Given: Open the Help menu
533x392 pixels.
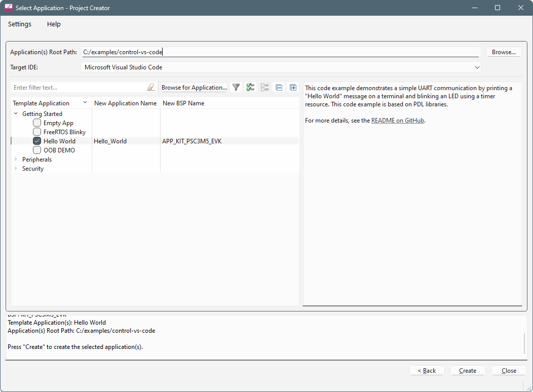Looking at the screenshot, I should click(54, 24).
